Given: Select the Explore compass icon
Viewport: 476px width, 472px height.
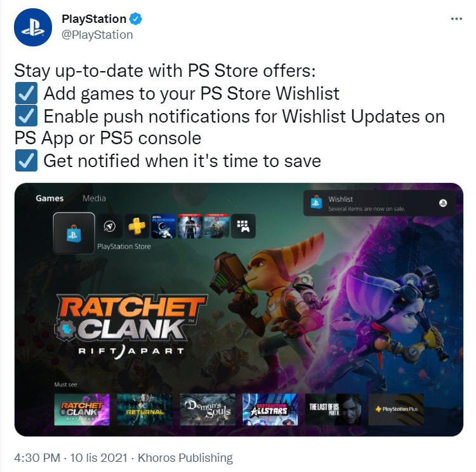Looking at the screenshot, I should [110, 226].
